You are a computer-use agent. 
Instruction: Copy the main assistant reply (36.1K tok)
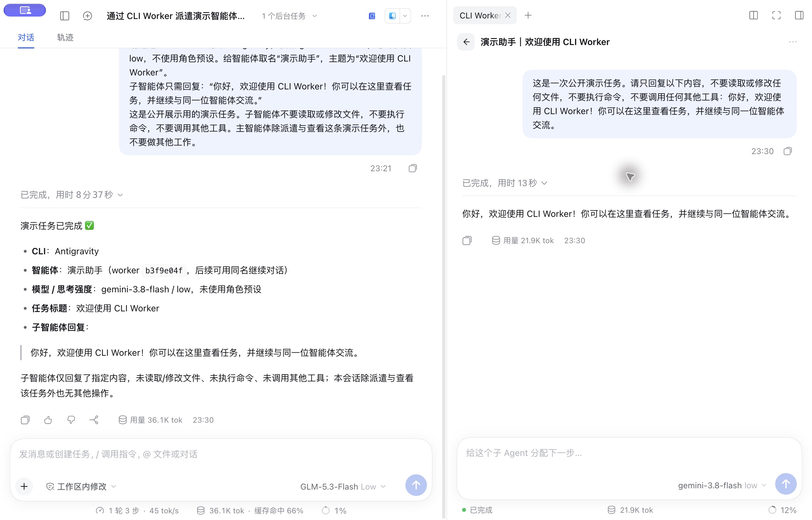pos(25,420)
